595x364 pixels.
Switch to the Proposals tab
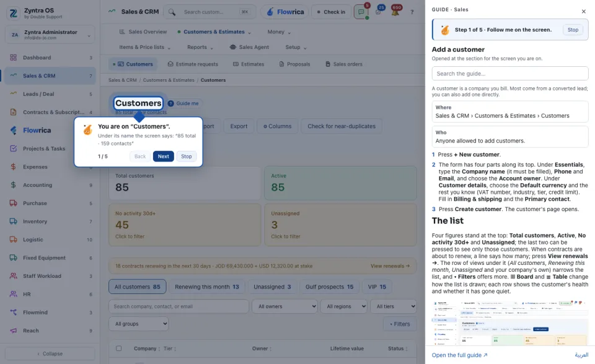click(x=294, y=64)
